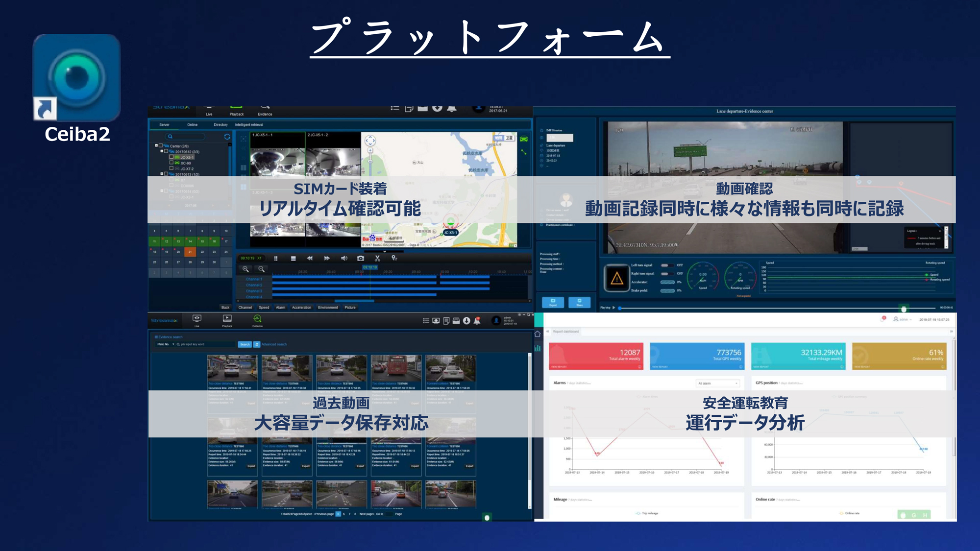Click the blue Search button
The height and width of the screenshot is (551, 980).
(x=245, y=344)
